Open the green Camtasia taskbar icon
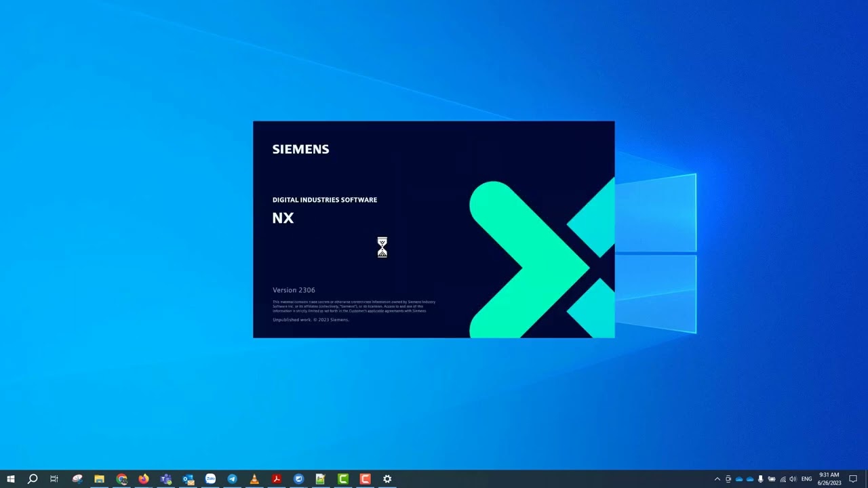Image resolution: width=868 pixels, height=488 pixels. coord(343,479)
